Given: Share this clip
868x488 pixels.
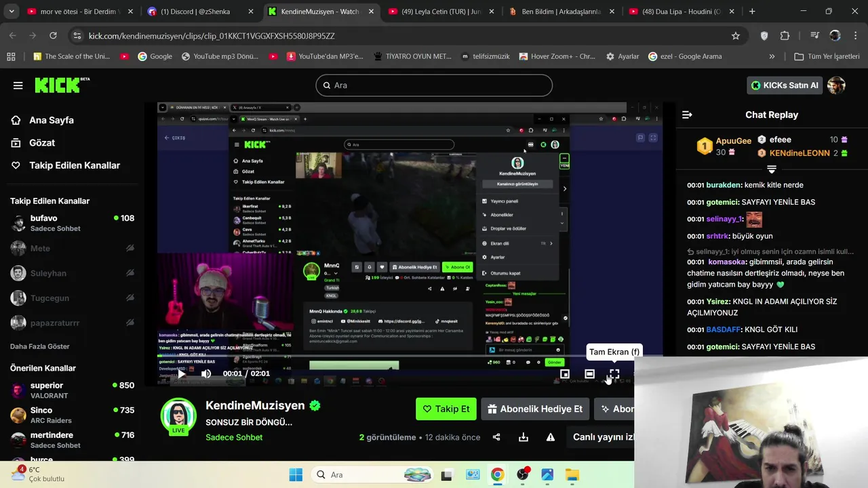Looking at the screenshot, I should [x=496, y=437].
